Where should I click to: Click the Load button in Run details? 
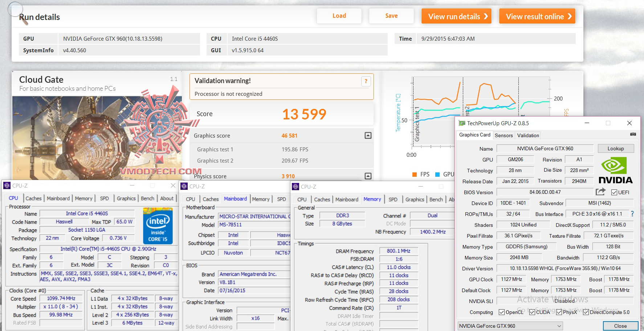(x=339, y=16)
